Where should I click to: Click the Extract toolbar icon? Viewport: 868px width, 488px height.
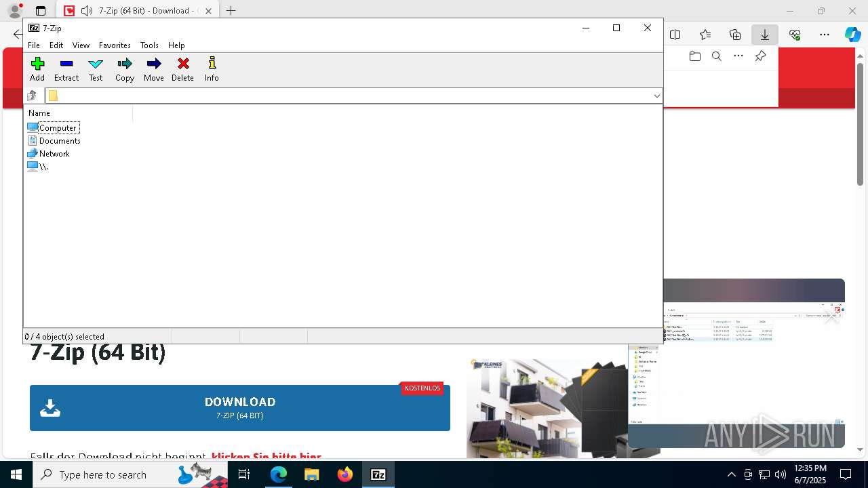(66, 69)
